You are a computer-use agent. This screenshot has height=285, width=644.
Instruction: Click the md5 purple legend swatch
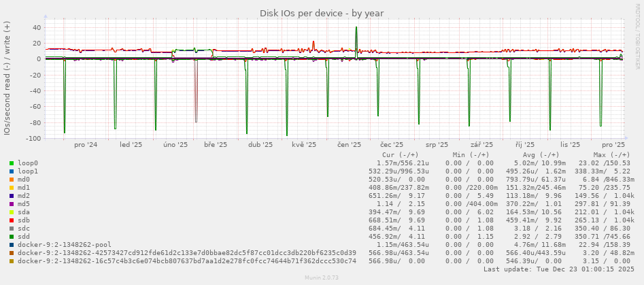point(12,204)
